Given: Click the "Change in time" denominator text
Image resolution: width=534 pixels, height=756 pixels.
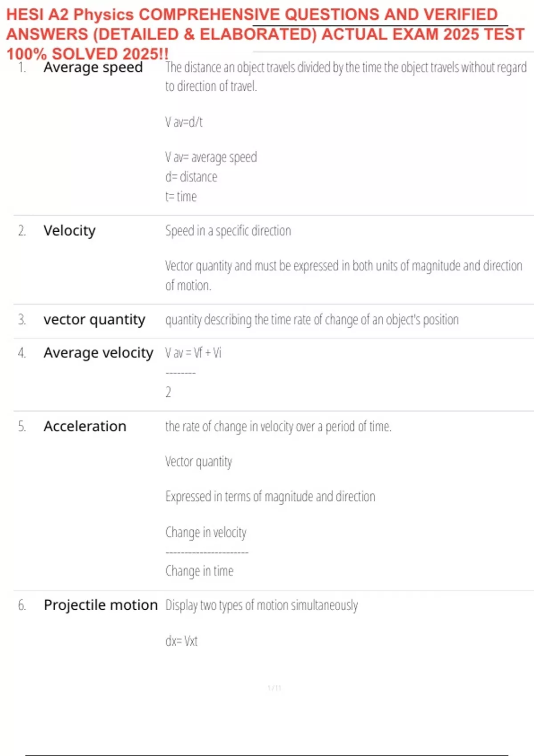Looking at the screenshot, I should click(199, 571).
